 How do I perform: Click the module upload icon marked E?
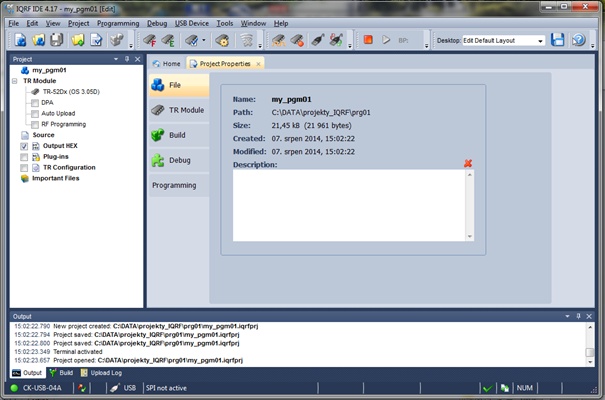(x=168, y=40)
